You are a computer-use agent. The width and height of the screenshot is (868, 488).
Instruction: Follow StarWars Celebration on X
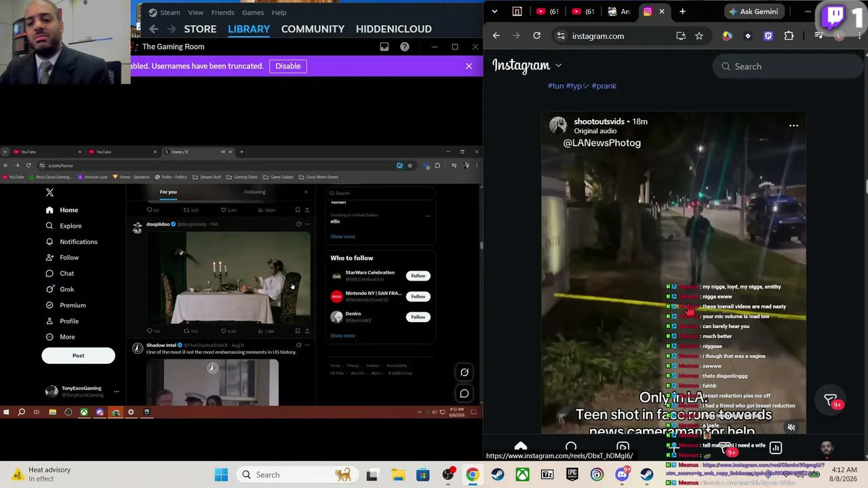418,276
